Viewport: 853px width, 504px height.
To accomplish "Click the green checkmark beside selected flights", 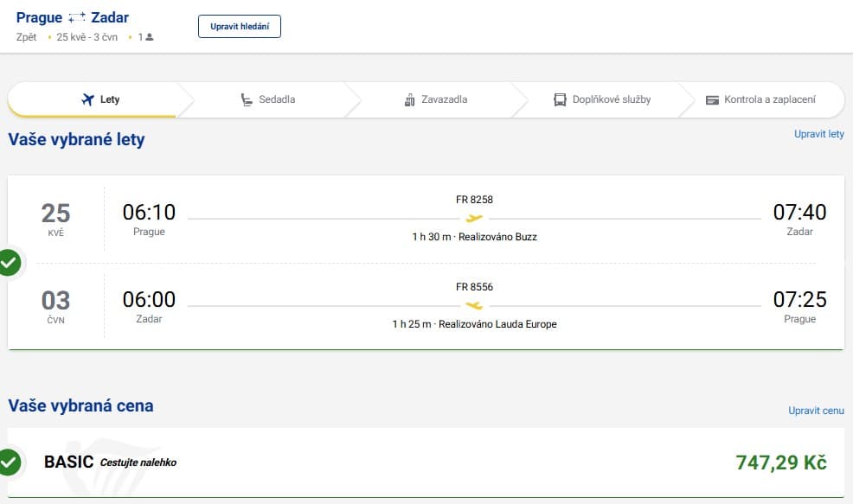I will click(x=10, y=262).
